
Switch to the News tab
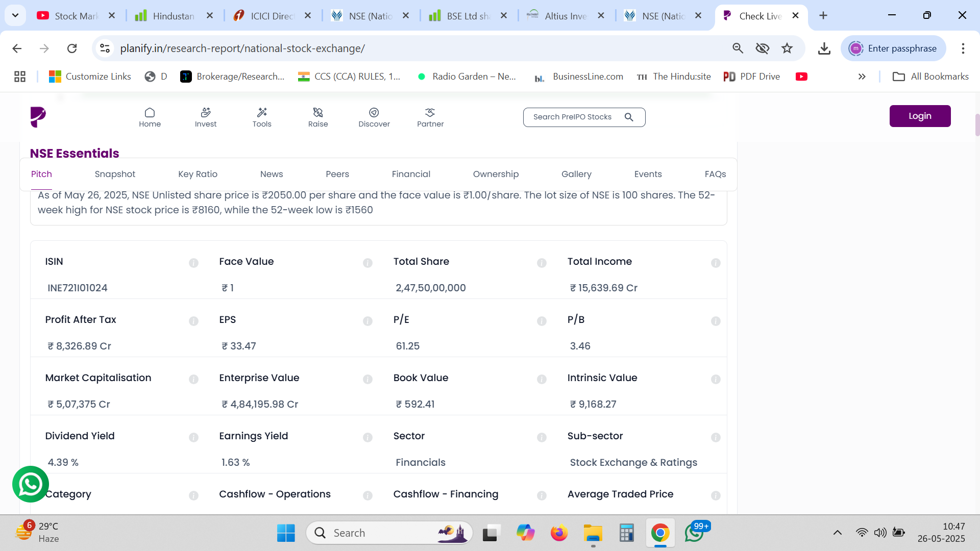pyautogui.click(x=272, y=174)
